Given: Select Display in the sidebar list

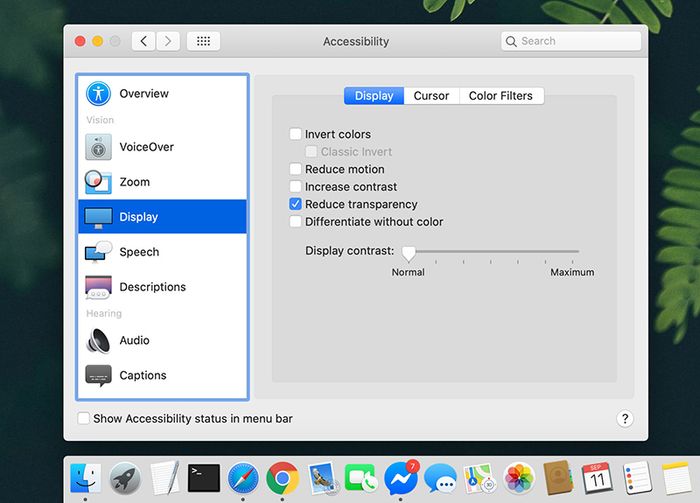Looking at the screenshot, I should [162, 216].
